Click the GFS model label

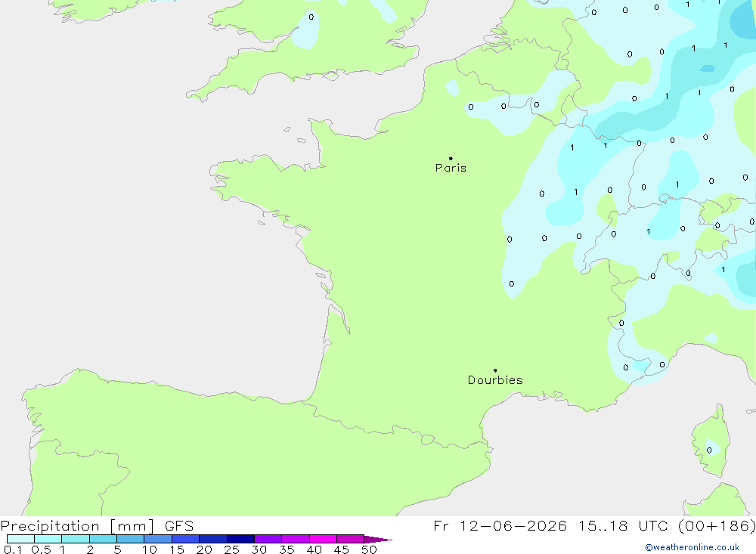click(179, 526)
